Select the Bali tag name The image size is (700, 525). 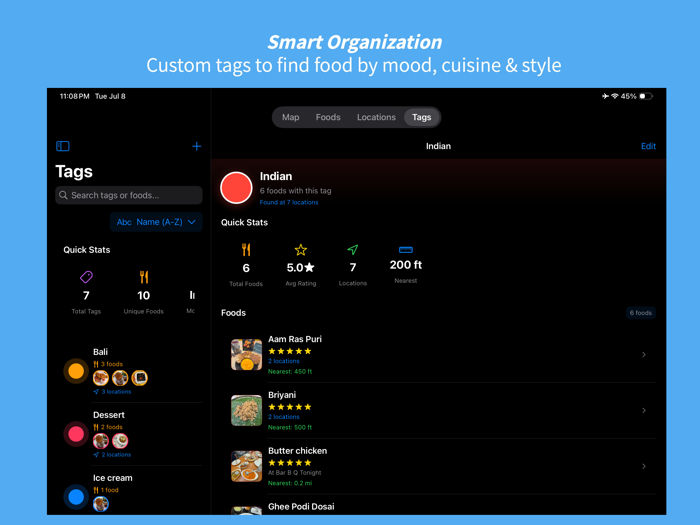click(x=100, y=352)
